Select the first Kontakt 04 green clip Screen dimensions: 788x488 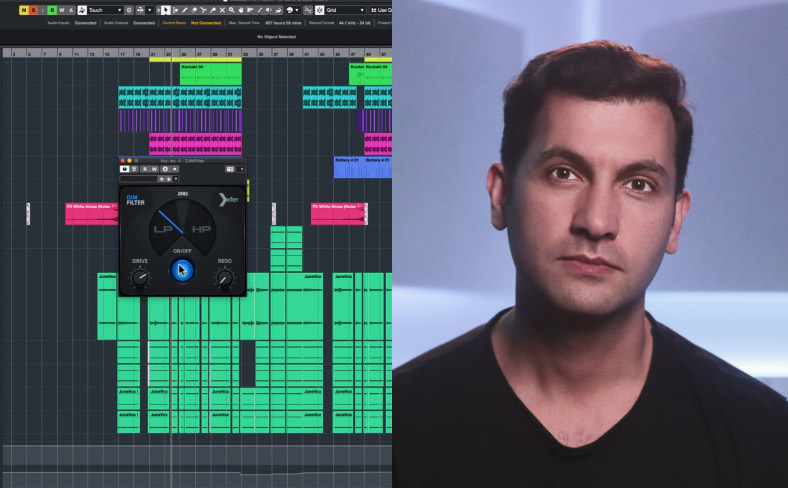(211, 74)
